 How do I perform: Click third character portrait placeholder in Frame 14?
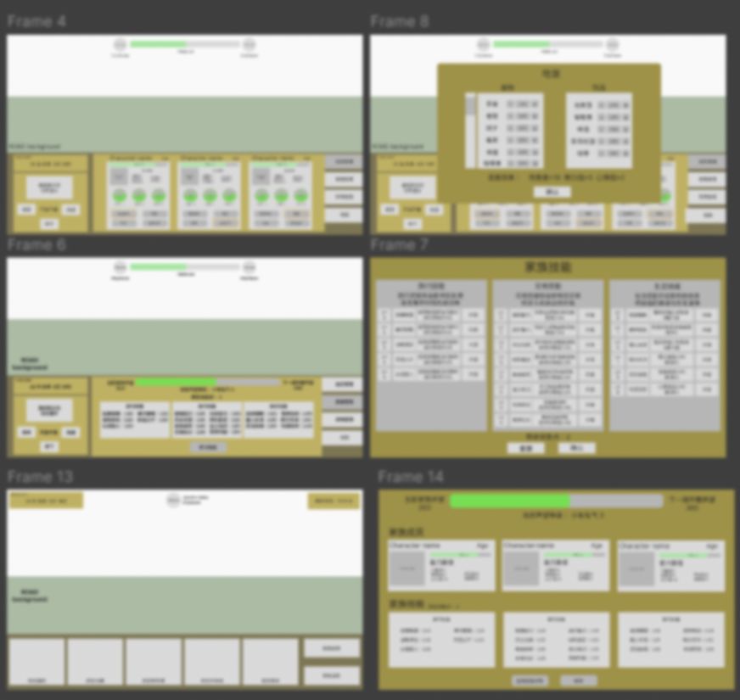pyautogui.click(x=637, y=568)
